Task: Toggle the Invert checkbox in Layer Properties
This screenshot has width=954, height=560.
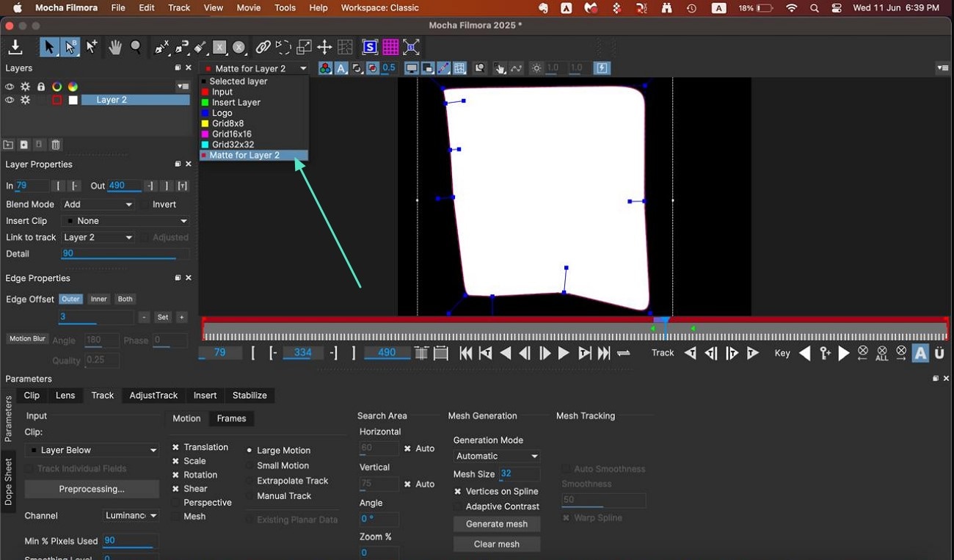Action: click(x=145, y=205)
